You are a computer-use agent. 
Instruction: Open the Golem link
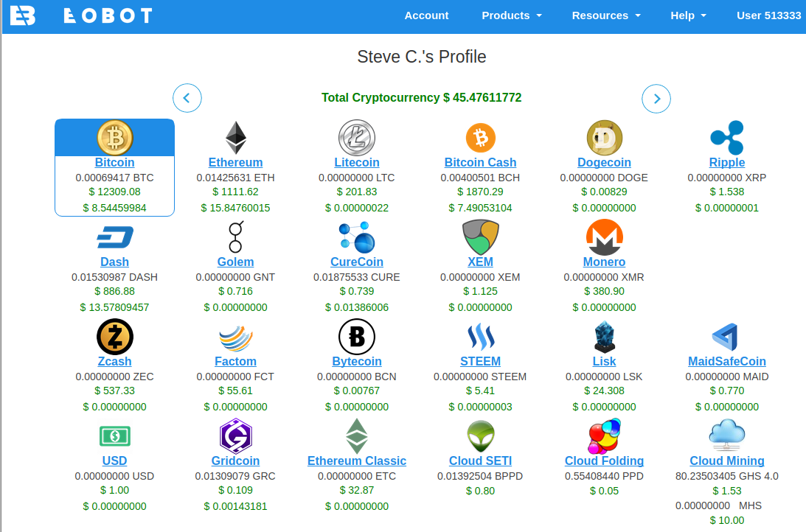tap(235, 262)
